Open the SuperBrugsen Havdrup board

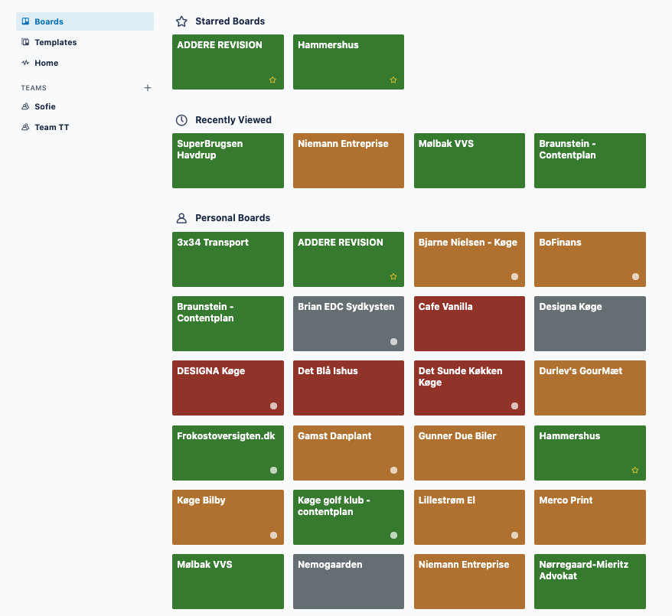pos(228,161)
